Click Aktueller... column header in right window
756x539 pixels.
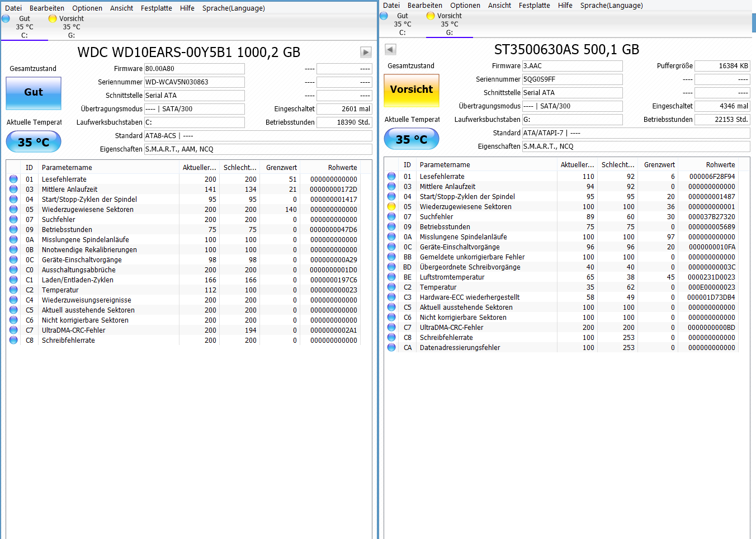pos(578,164)
